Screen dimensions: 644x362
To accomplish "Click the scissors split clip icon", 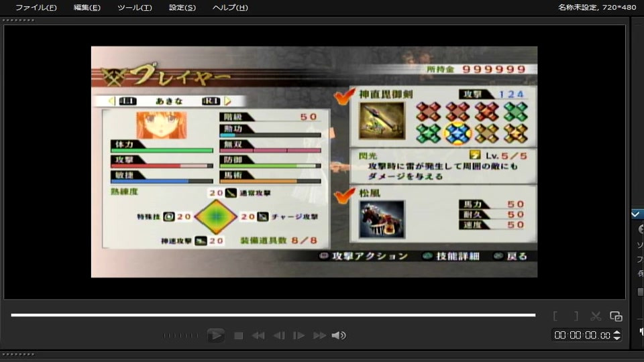I will 596,316.
